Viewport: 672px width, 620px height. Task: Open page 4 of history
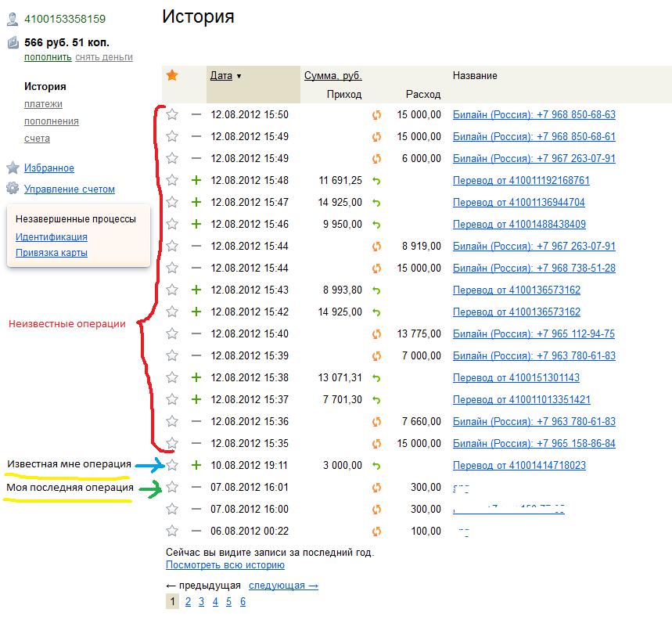click(x=215, y=601)
